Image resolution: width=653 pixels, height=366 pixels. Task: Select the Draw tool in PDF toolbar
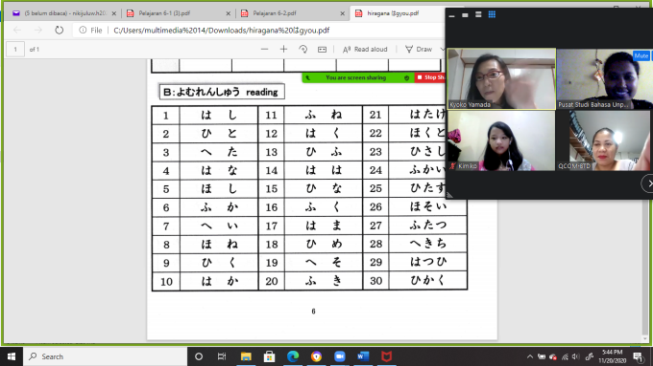[419, 49]
